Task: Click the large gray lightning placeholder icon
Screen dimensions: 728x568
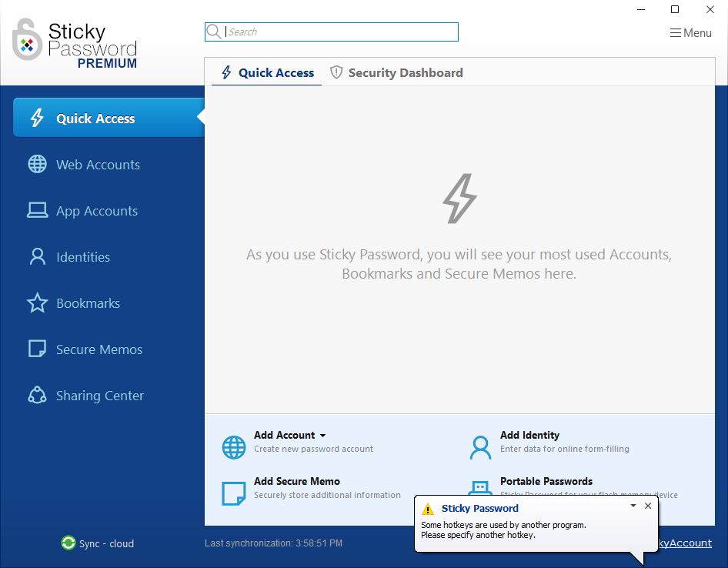Action: click(x=459, y=199)
